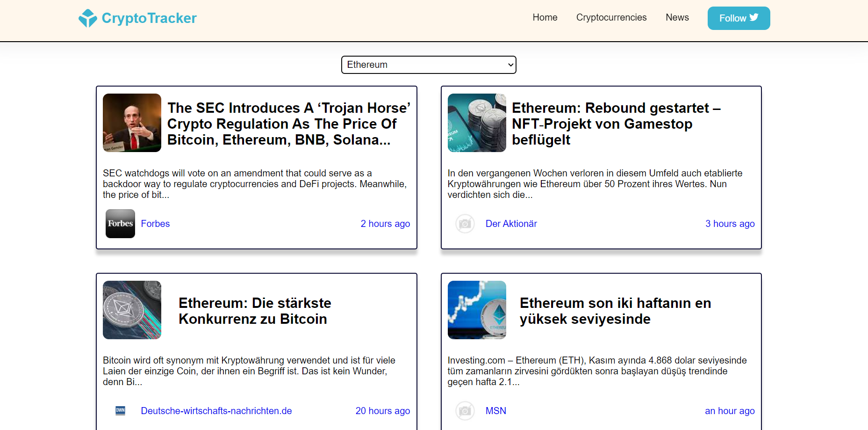Click the Ethereum coin thumbnail on Bitcoin rivalry article

(132, 310)
